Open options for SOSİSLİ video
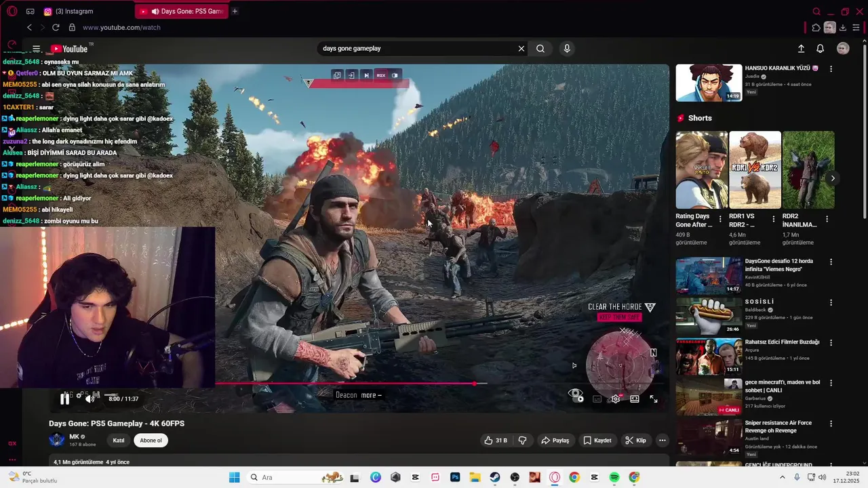 [831, 302]
